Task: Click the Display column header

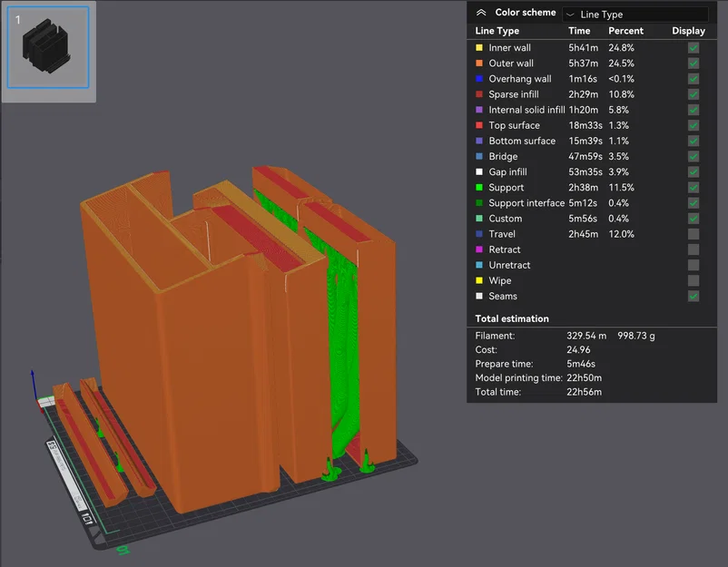Action: pos(688,31)
